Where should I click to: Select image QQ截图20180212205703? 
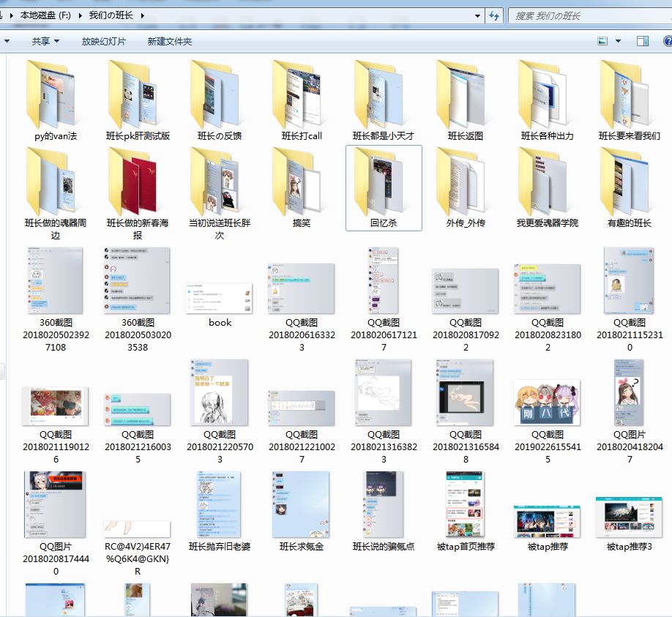point(220,411)
